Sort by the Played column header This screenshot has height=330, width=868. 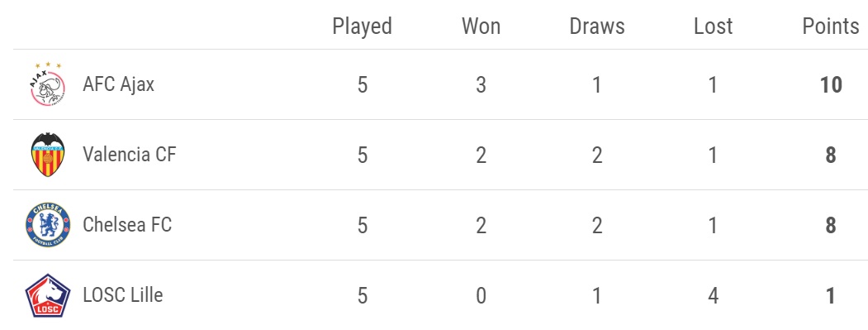(x=362, y=26)
